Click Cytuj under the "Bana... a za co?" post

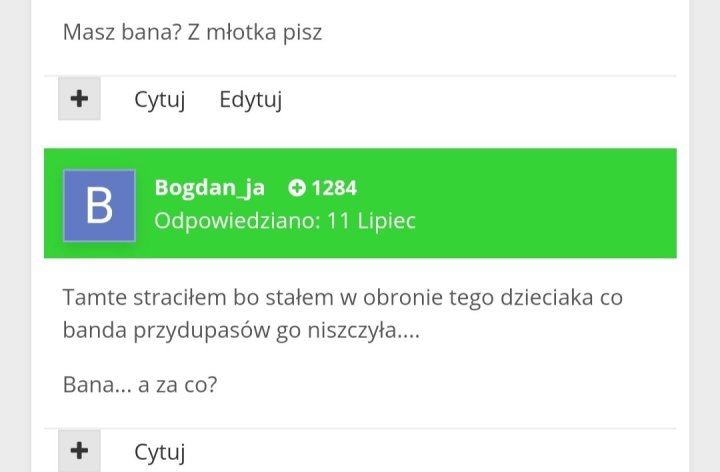tap(160, 452)
